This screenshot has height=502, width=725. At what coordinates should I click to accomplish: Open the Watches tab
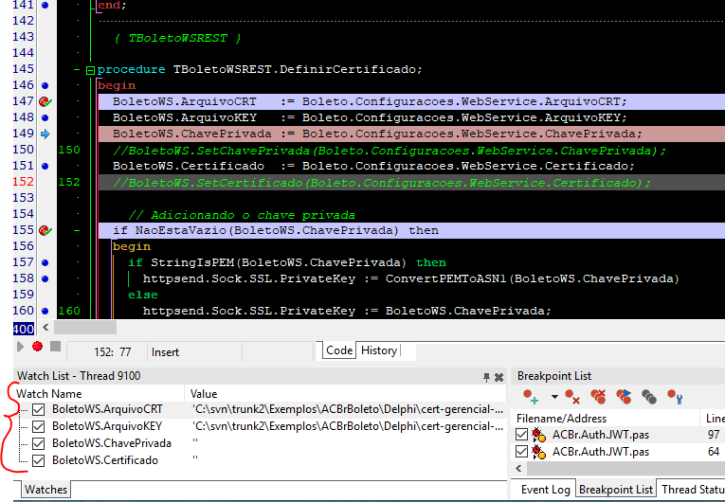click(46, 490)
